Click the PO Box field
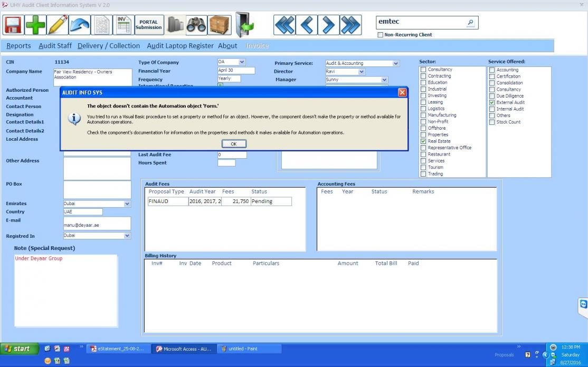The image size is (588, 367). 97,189
